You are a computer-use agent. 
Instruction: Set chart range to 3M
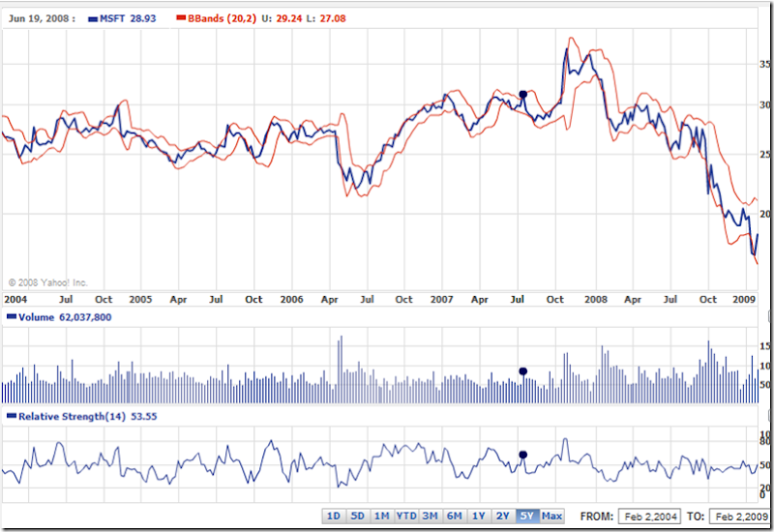(431, 517)
